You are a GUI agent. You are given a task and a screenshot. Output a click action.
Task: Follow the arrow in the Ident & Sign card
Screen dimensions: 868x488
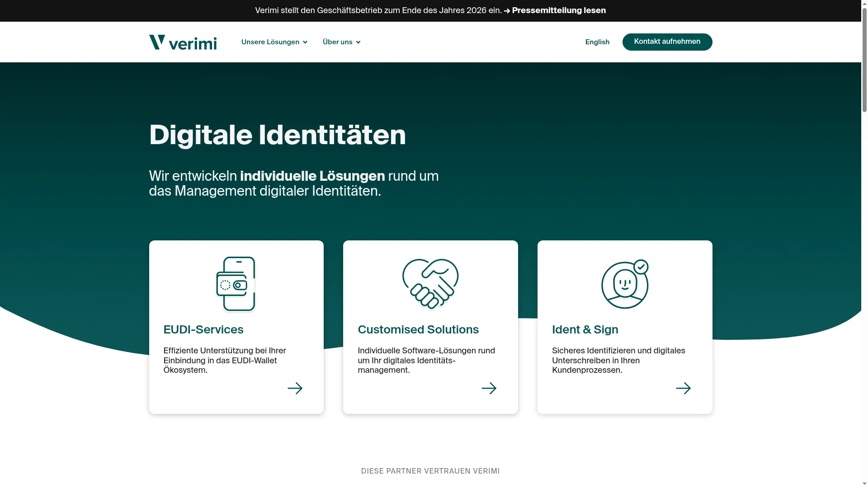tap(684, 388)
